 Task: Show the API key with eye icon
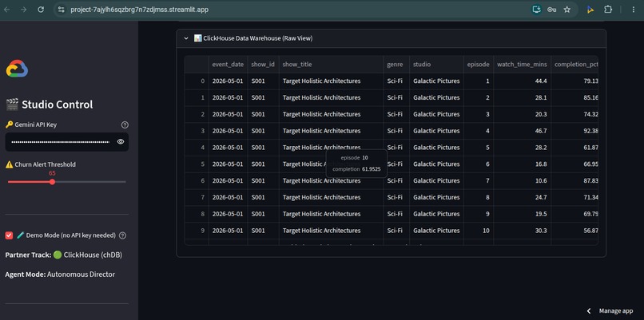click(121, 141)
